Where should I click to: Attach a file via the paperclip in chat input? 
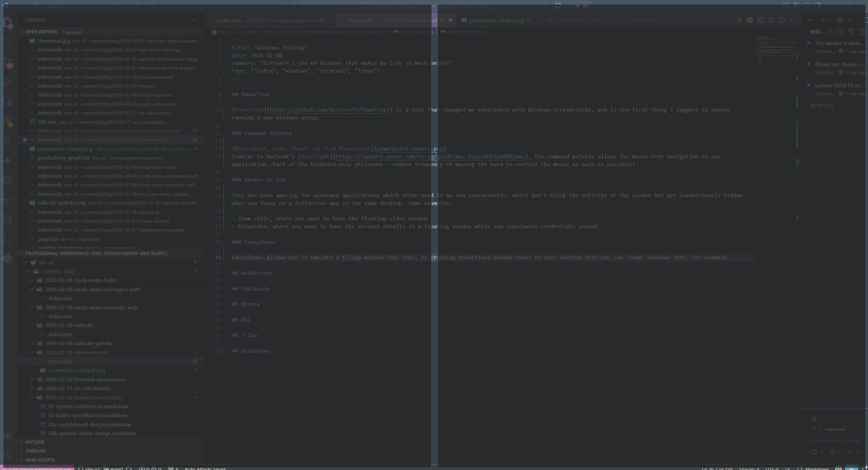point(814,419)
